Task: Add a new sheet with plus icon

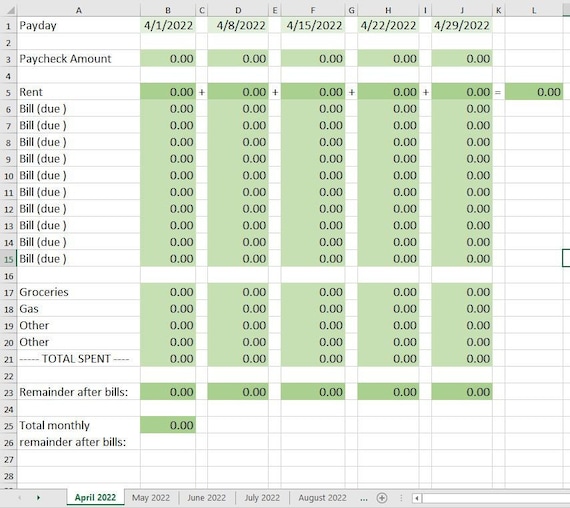Action: (x=382, y=498)
